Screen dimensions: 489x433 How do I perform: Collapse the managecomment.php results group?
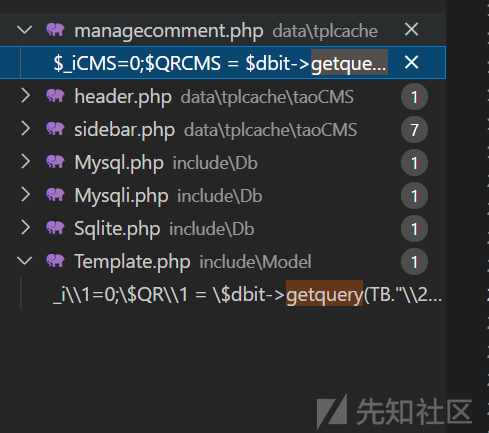tap(24, 30)
